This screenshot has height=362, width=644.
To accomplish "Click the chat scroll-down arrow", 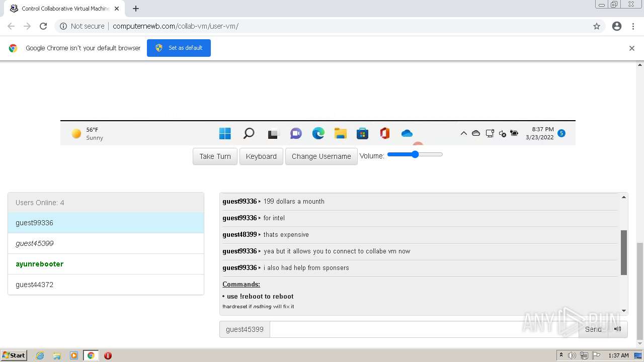I will click(x=624, y=311).
